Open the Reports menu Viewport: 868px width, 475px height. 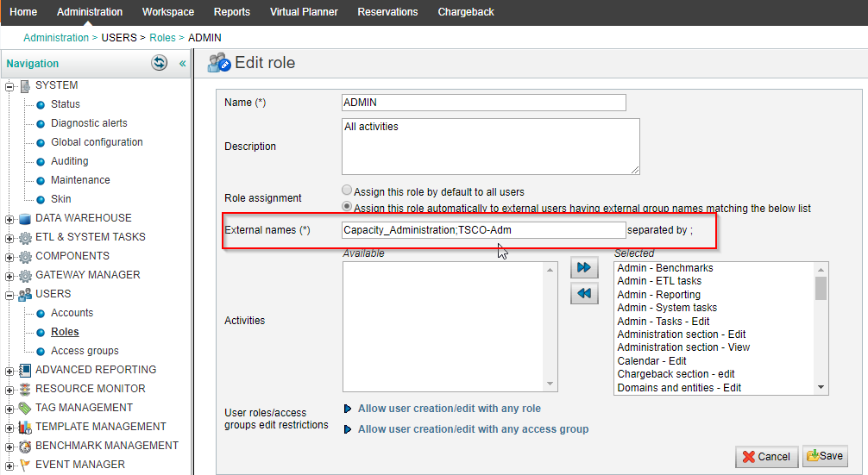[232, 12]
